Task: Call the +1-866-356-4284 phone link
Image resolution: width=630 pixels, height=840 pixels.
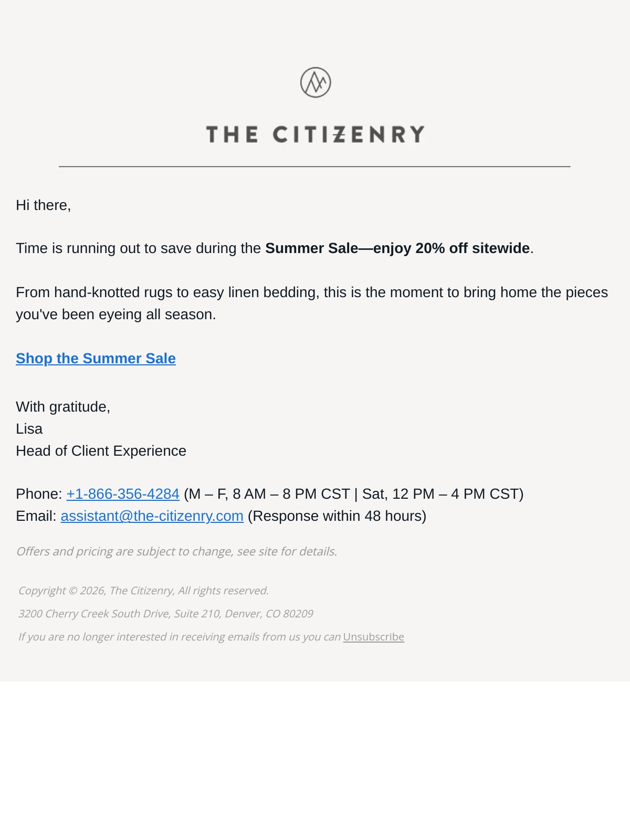Action: pos(123,494)
